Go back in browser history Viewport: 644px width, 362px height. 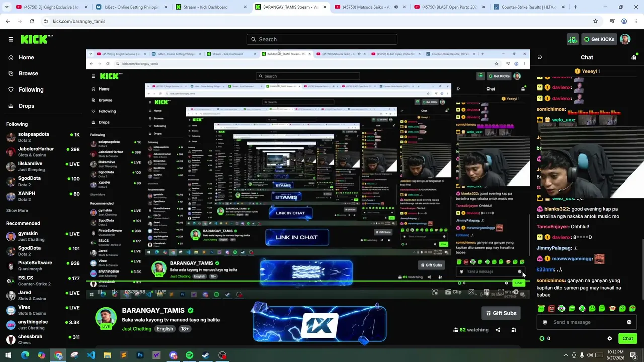[x=8, y=21]
